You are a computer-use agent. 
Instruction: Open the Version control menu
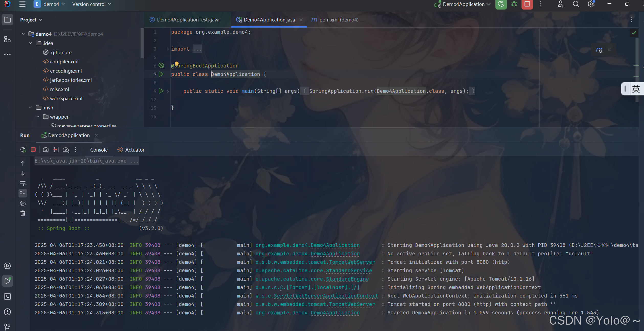(x=91, y=4)
